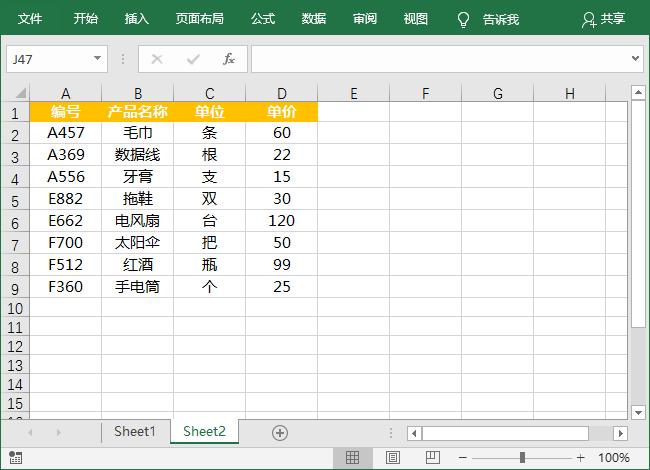This screenshot has height=470, width=650.
Task: Click the vertical scrollbar thumb
Action: pos(638,214)
